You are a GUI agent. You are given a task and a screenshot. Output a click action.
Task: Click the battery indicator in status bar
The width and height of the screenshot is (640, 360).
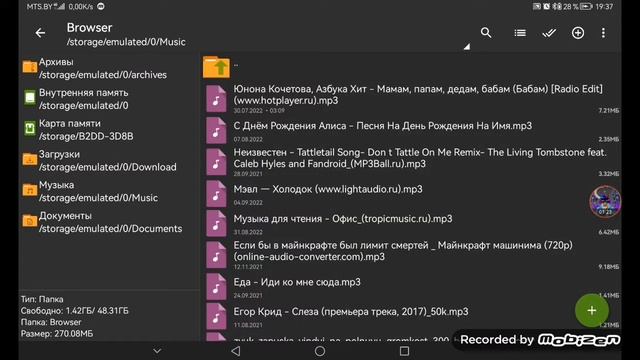(586, 7)
